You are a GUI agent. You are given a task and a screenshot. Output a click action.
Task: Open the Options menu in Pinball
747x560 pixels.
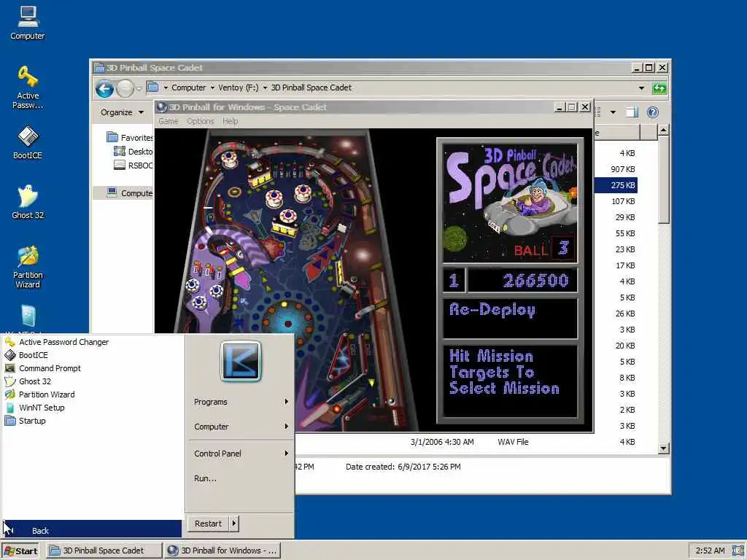coord(200,122)
